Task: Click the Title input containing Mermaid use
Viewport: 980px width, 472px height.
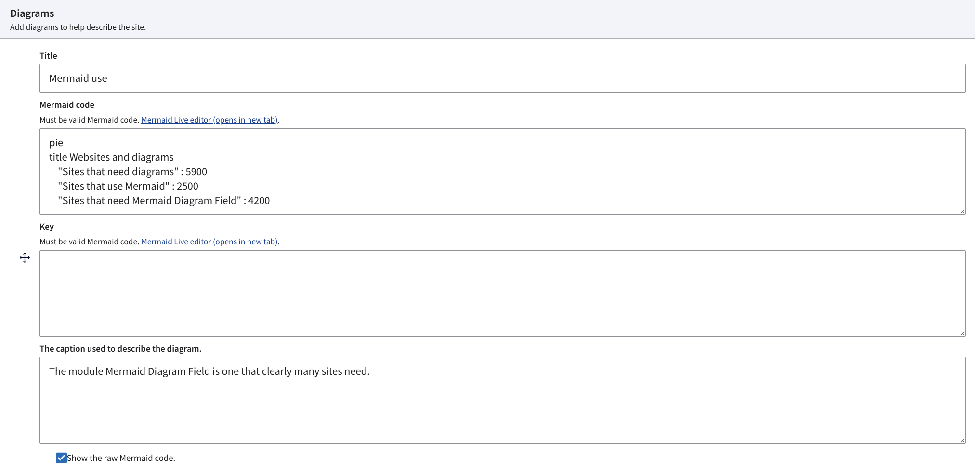Action: (x=502, y=78)
